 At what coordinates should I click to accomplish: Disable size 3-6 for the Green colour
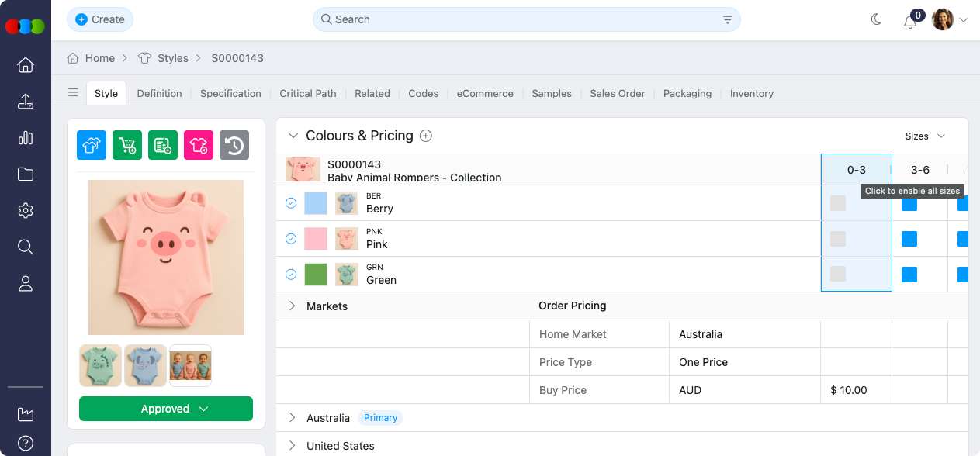[x=909, y=274]
